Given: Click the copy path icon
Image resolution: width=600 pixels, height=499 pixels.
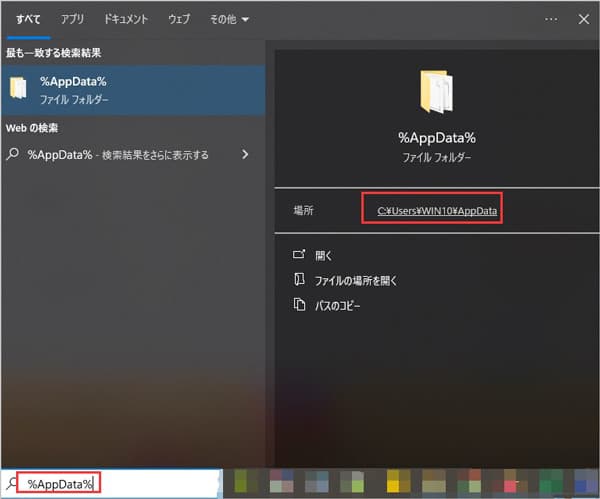Looking at the screenshot, I should [299, 305].
